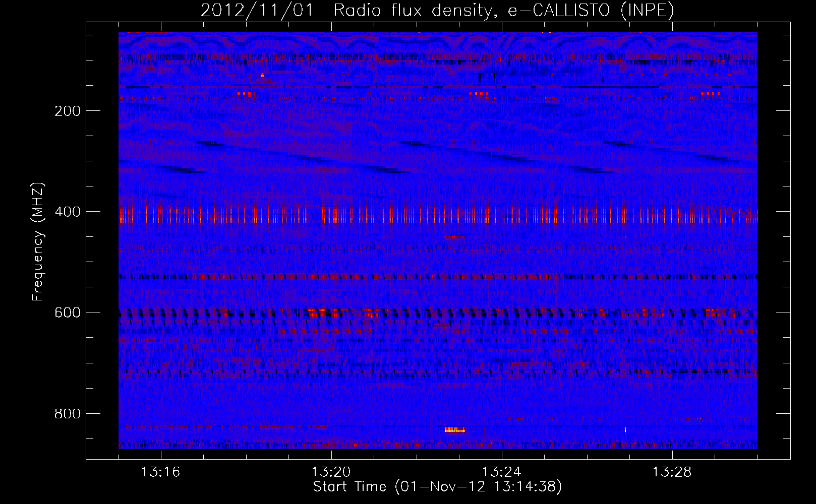Click the 400 frequency tick label
The height and width of the screenshot is (504, 816).
[x=68, y=212]
